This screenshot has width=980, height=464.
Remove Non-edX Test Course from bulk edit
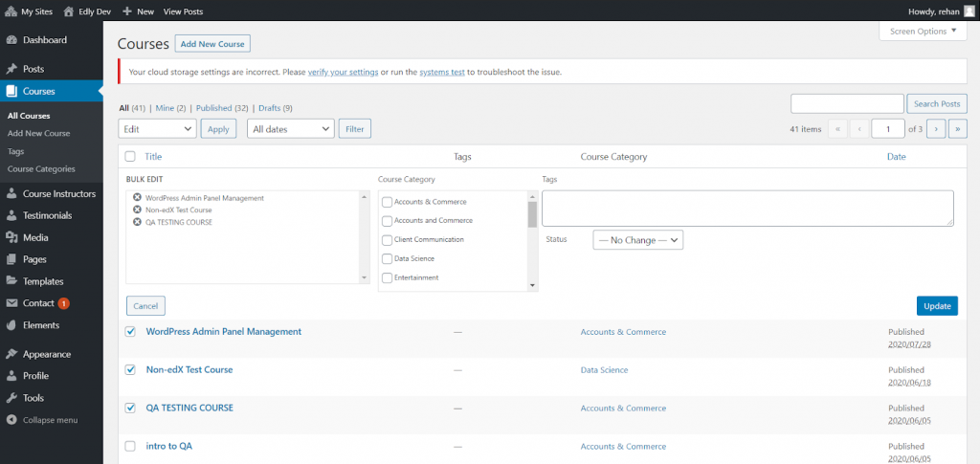[137, 210]
